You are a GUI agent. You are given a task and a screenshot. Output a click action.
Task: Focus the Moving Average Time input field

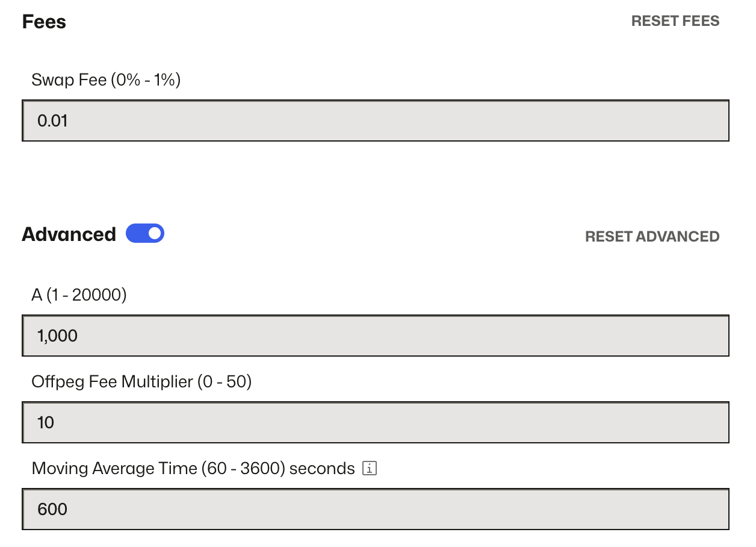pyautogui.click(x=375, y=509)
